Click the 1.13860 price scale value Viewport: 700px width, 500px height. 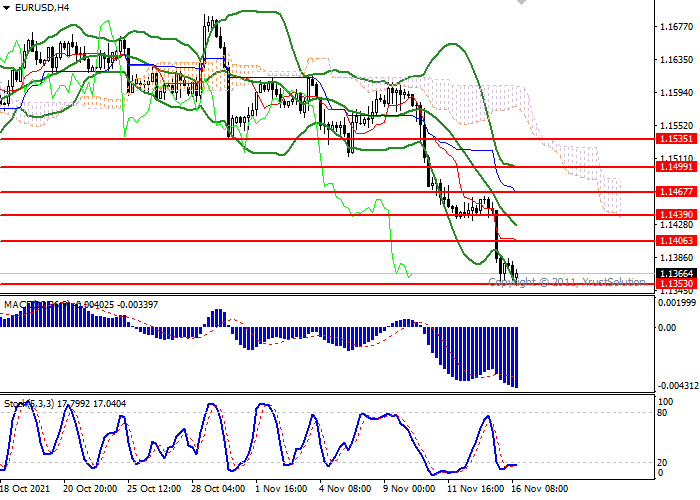(x=676, y=258)
